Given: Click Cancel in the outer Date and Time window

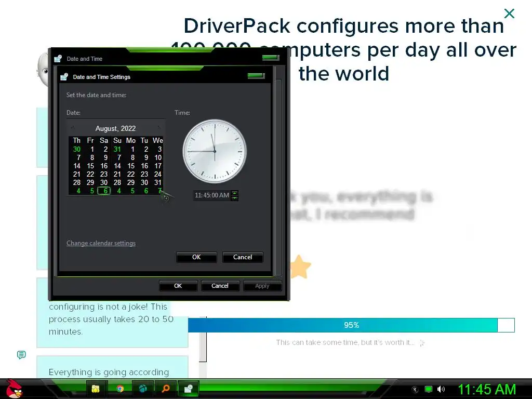Looking at the screenshot, I should [x=220, y=286].
